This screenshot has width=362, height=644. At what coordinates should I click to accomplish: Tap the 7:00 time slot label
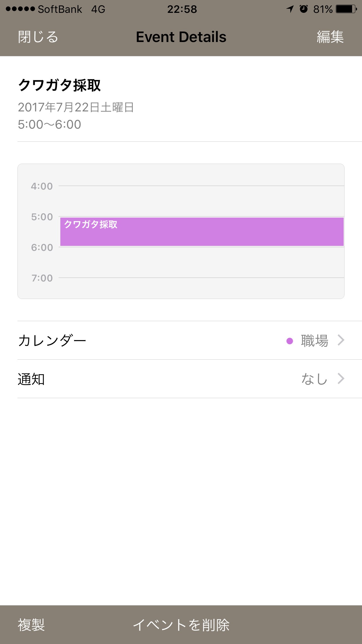[x=42, y=278]
